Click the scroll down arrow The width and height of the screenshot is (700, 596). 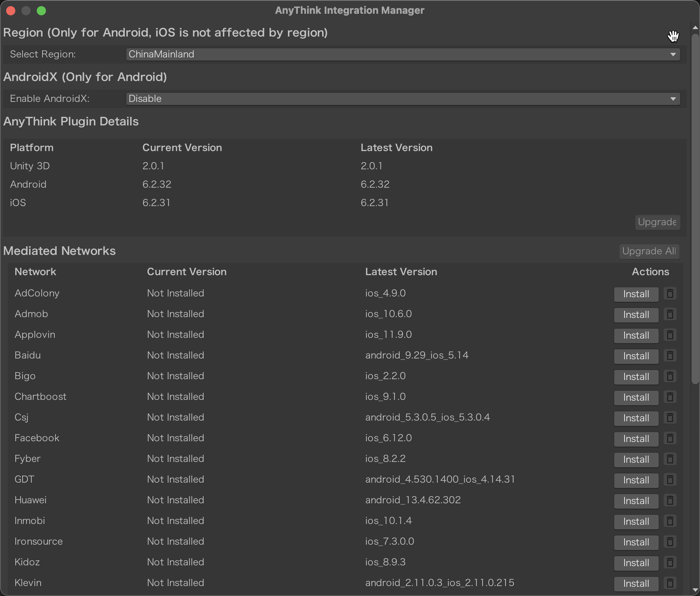click(695, 590)
